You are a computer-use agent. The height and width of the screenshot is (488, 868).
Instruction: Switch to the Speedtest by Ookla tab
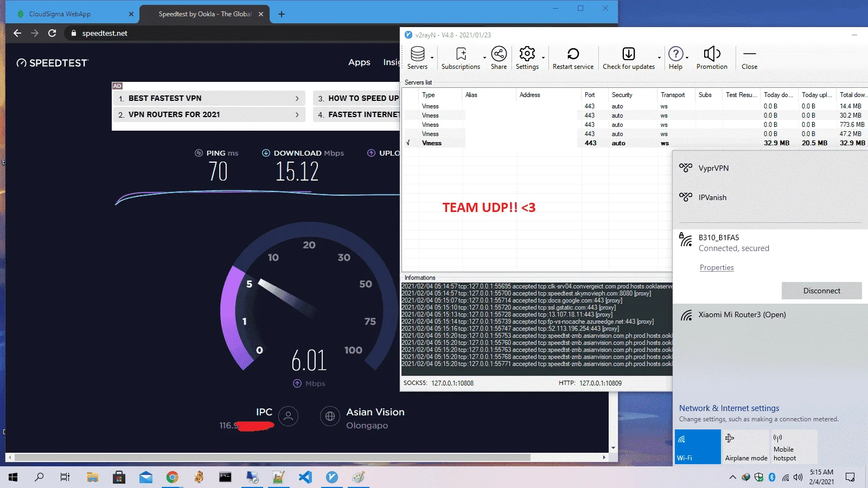205,14
